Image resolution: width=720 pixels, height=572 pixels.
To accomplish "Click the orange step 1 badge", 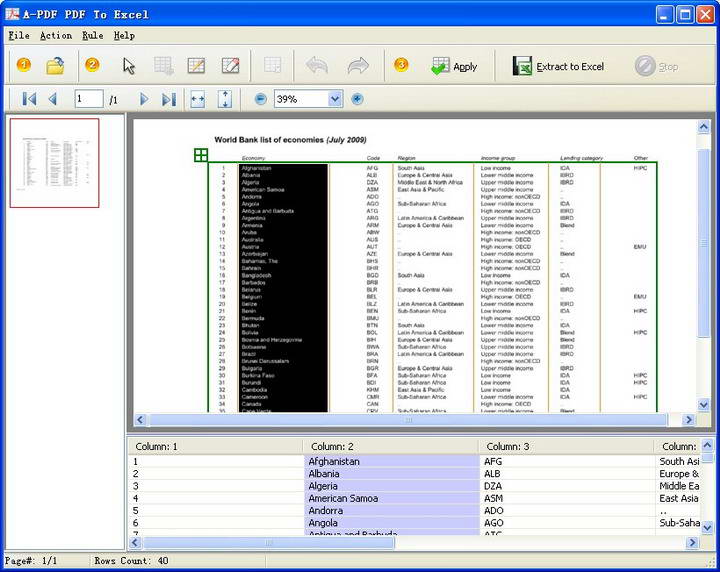I will 24,65.
